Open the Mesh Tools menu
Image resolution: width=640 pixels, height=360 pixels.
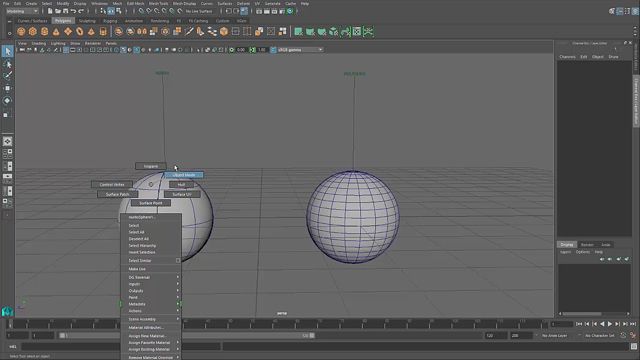158,3
